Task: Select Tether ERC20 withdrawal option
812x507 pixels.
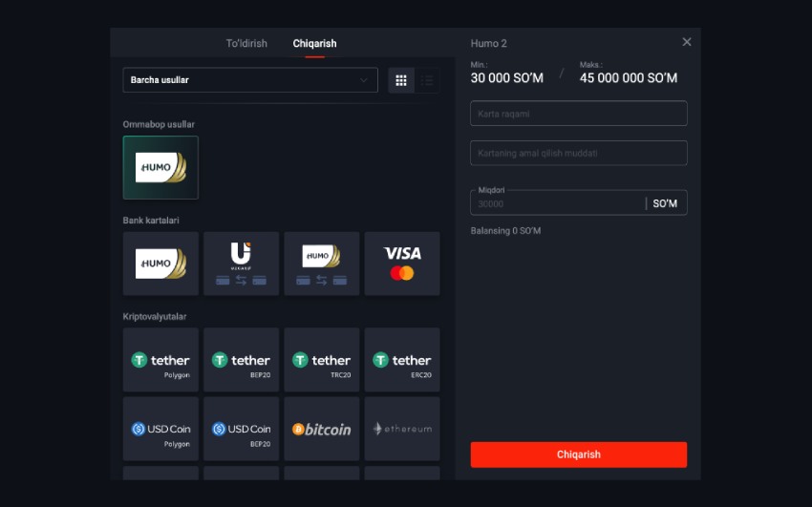Action: (x=402, y=360)
